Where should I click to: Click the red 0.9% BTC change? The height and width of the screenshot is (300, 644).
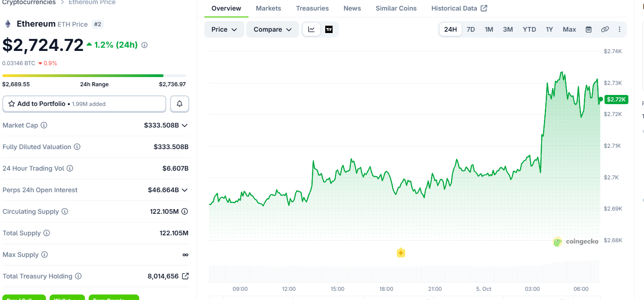47,63
